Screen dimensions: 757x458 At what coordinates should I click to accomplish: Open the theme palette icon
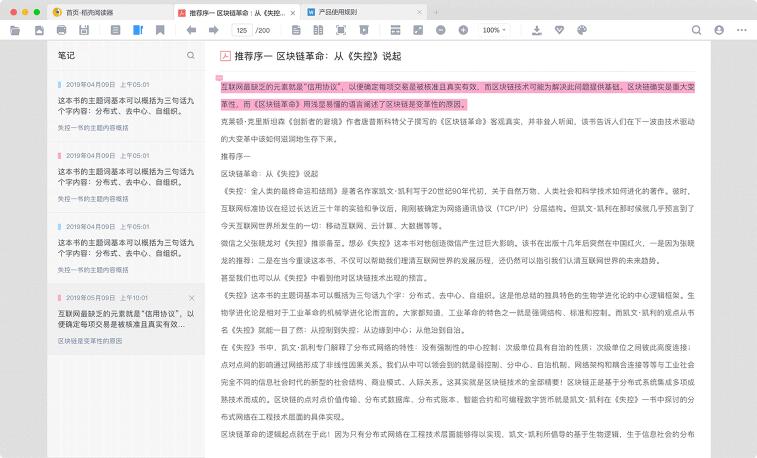pyautogui.click(x=582, y=30)
